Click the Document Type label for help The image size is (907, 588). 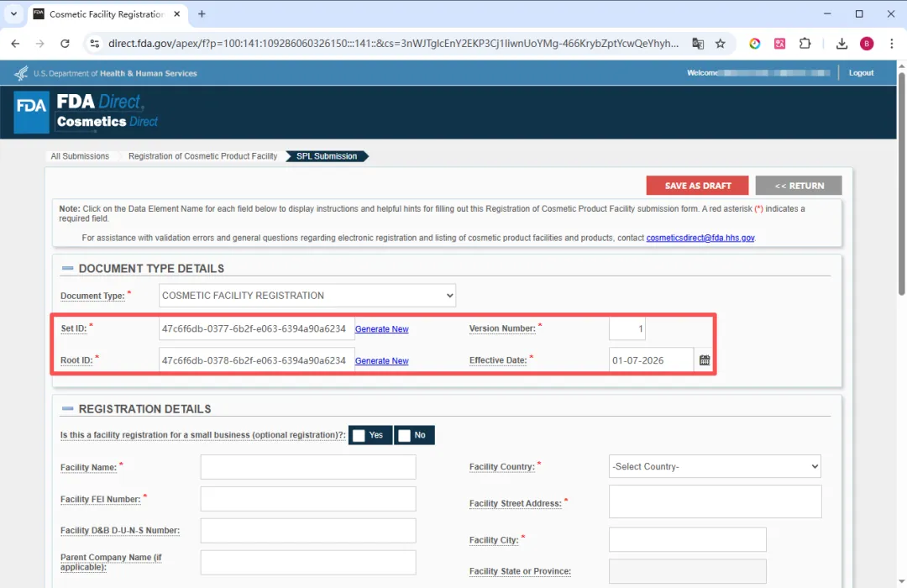tap(92, 296)
